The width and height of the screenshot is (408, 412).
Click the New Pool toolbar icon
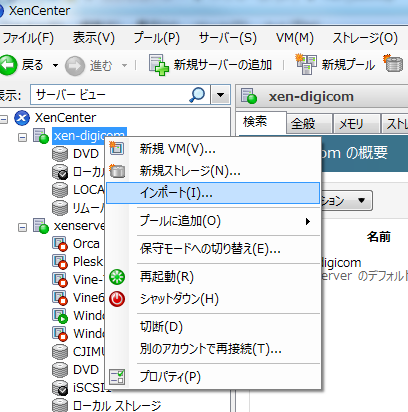coord(305,64)
